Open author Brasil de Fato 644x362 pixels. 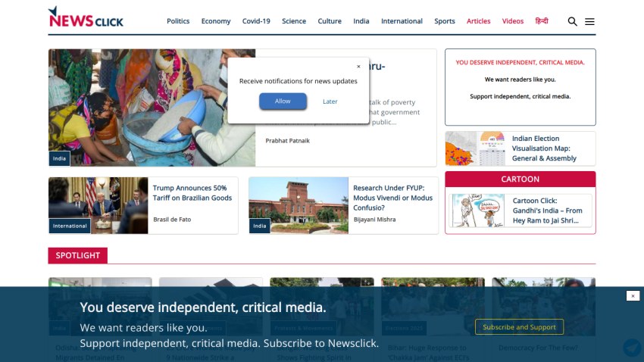(x=172, y=220)
